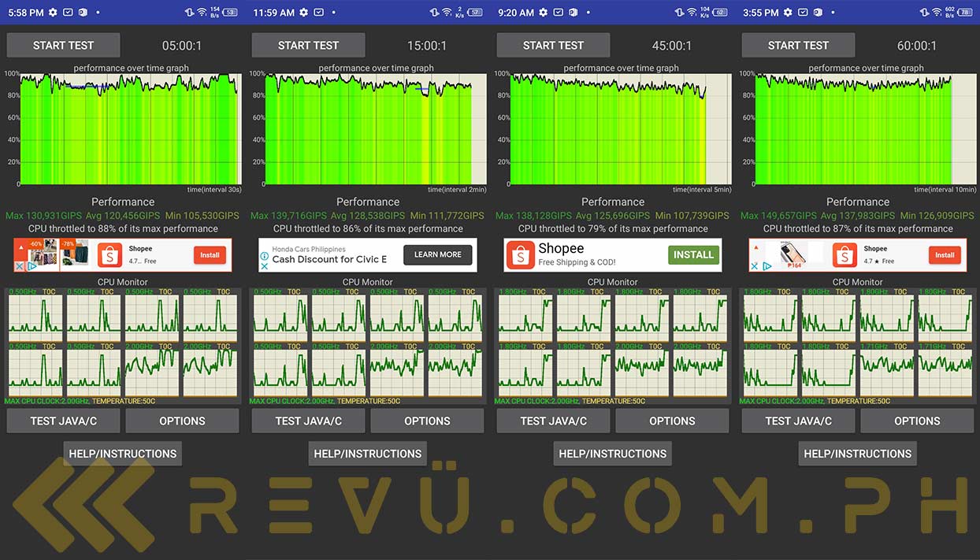This screenshot has width=980, height=560.
Task: Tap the settings gear beside 11:59 AM
Action: click(x=304, y=13)
